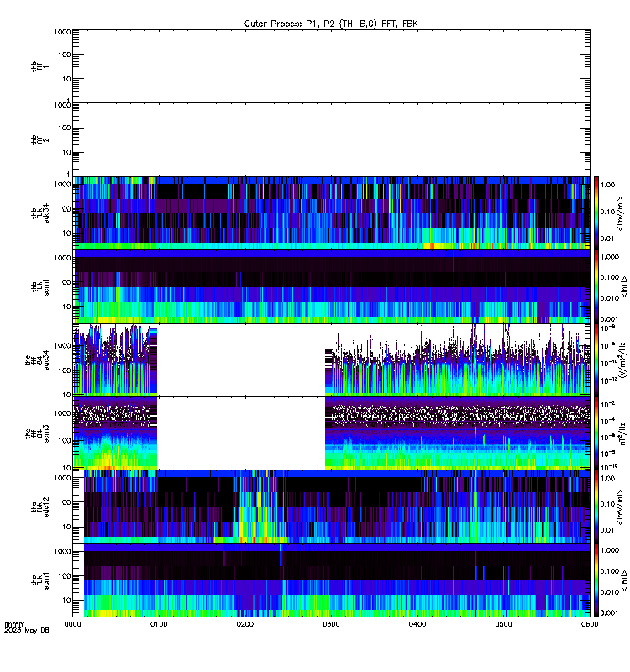Select the 'thc fff 64 scm3' panel label
Screen dimensions: 630x672
(x=37, y=433)
